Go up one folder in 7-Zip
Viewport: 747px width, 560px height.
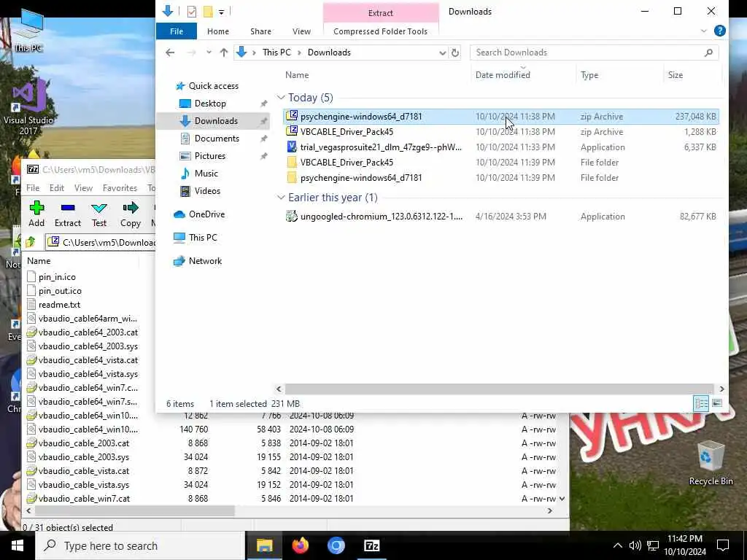pyautogui.click(x=31, y=242)
